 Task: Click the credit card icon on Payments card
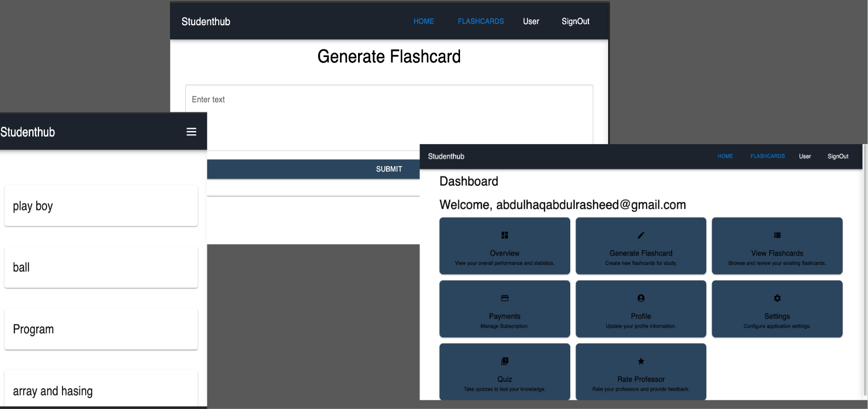[504, 298]
